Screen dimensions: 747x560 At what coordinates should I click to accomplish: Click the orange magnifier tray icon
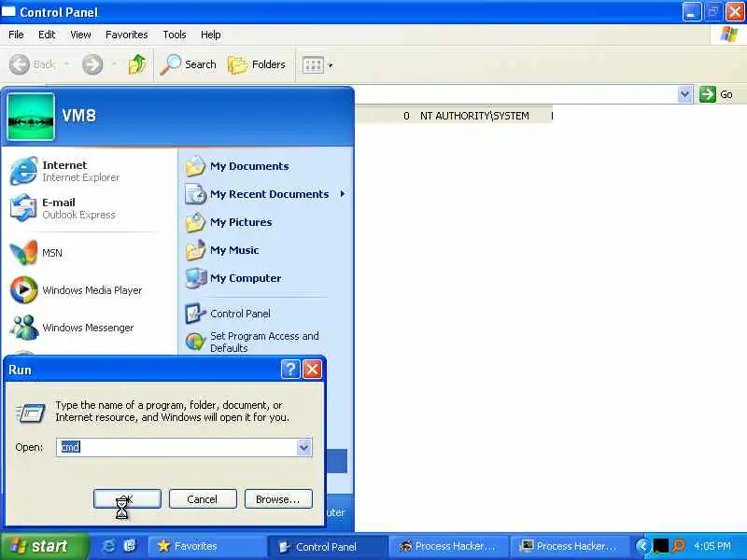(x=679, y=546)
